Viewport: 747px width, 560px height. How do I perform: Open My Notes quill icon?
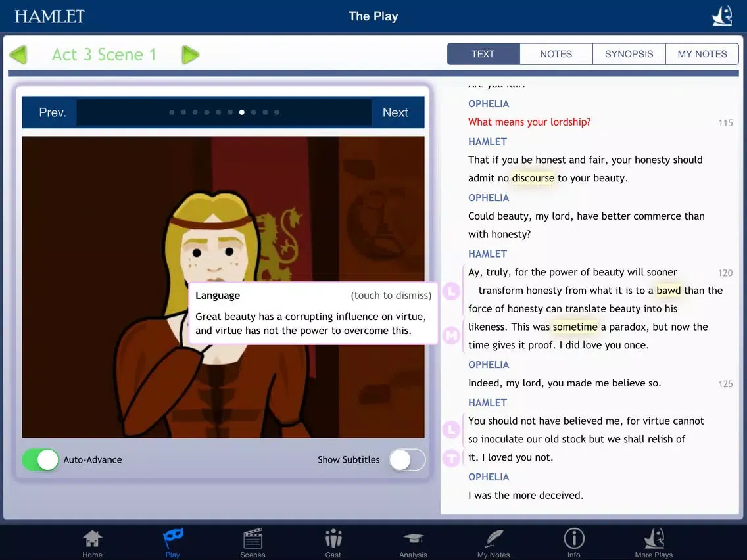(x=494, y=544)
